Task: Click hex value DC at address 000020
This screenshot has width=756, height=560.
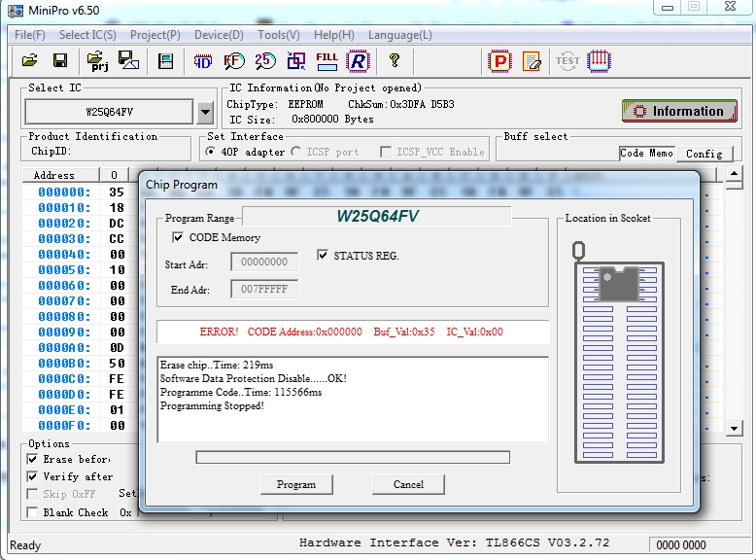Action: pos(117,224)
